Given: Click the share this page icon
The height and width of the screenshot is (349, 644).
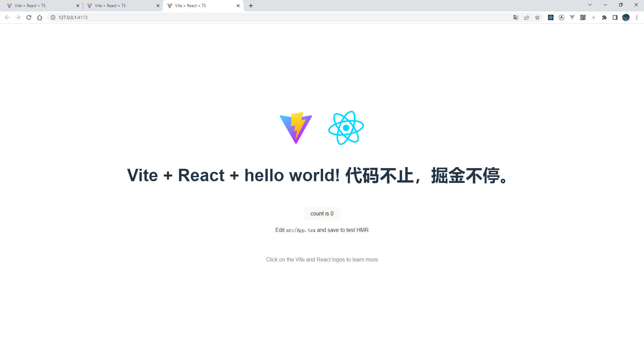Looking at the screenshot, I should tap(527, 17).
